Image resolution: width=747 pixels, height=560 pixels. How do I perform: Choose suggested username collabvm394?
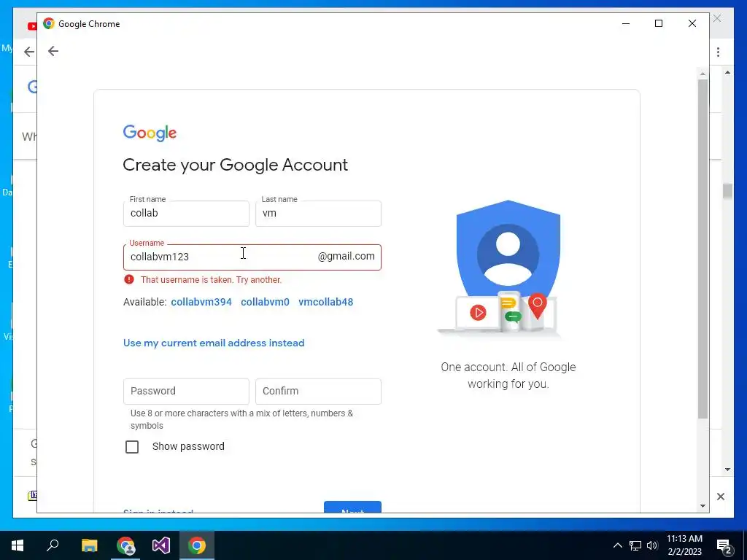coord(201,302)
